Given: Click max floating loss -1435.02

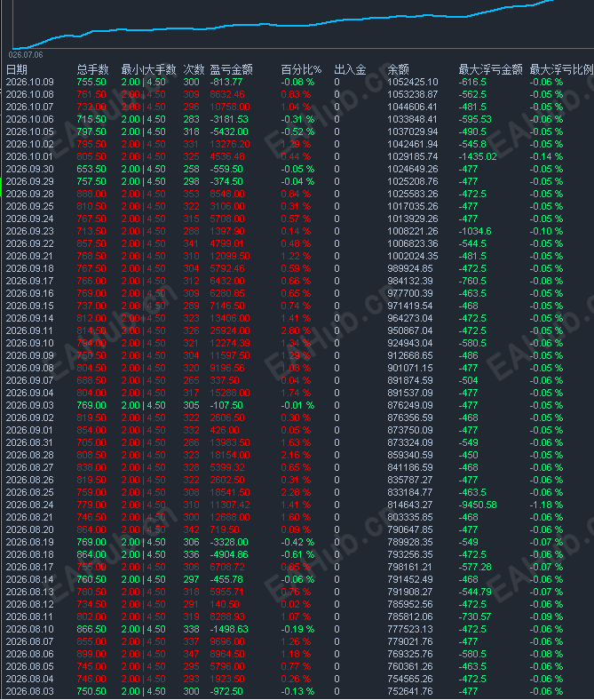Looking at the screenshot, I should [478, 156].
